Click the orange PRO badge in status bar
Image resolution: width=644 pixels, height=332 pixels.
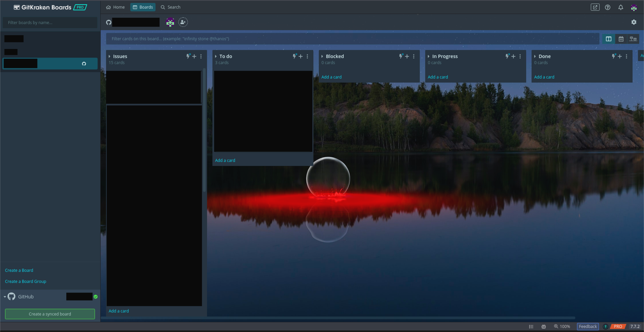tap(618, 327)
